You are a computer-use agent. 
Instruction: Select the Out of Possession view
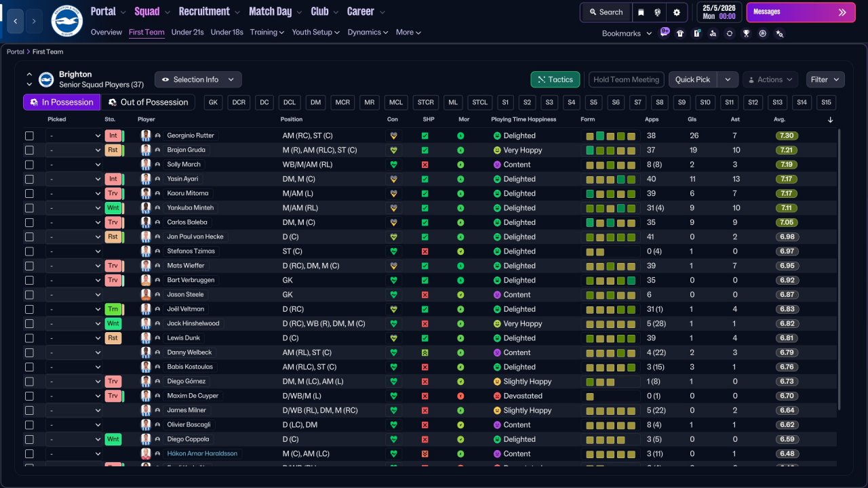[x=148, y=102]
